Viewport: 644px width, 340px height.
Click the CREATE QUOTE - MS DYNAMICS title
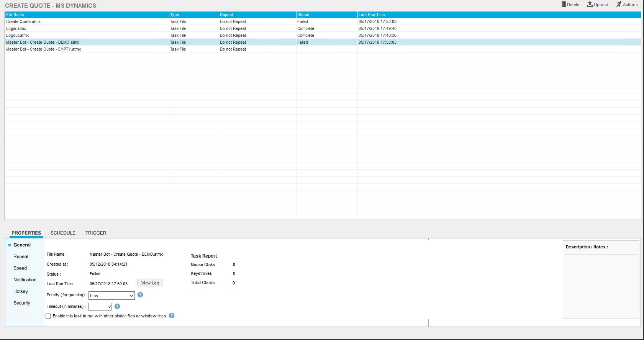pyautogui.click(x=51, y=6)
